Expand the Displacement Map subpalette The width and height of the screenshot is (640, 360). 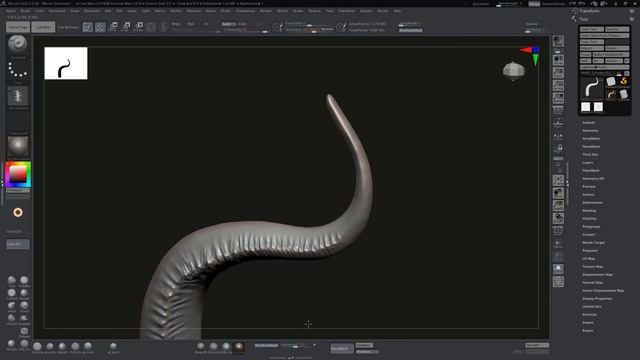(x=598, y=275)
